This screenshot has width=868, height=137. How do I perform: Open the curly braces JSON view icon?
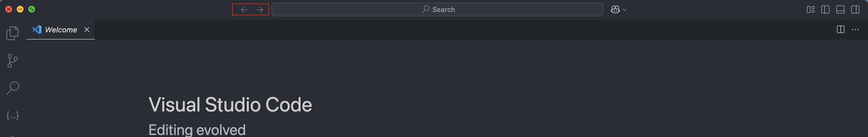click(x=12, y=116)
